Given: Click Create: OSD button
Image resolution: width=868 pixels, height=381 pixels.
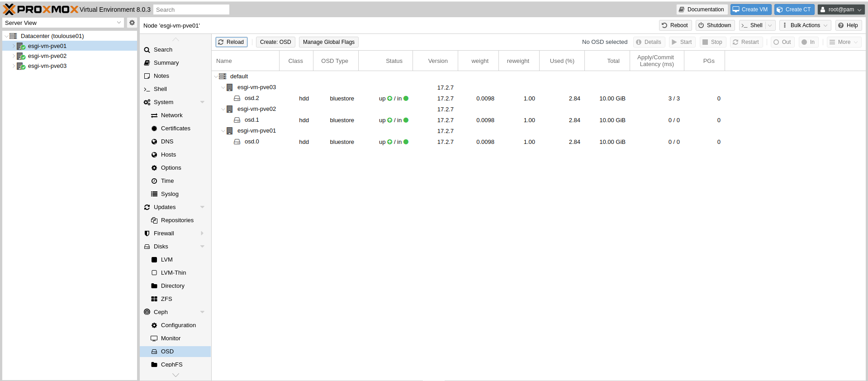Looking at the screenshot, I should tap(275, 42).
